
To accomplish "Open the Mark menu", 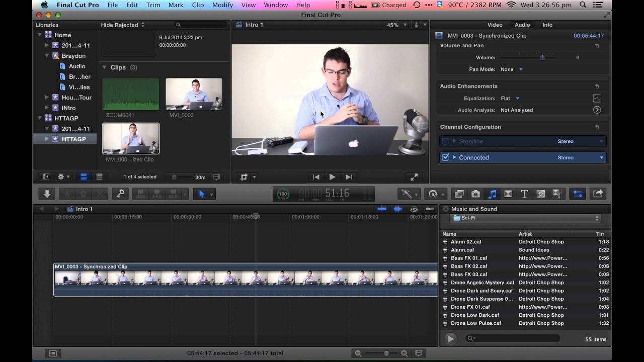I will pyautogui.click(x=176, y=5).
